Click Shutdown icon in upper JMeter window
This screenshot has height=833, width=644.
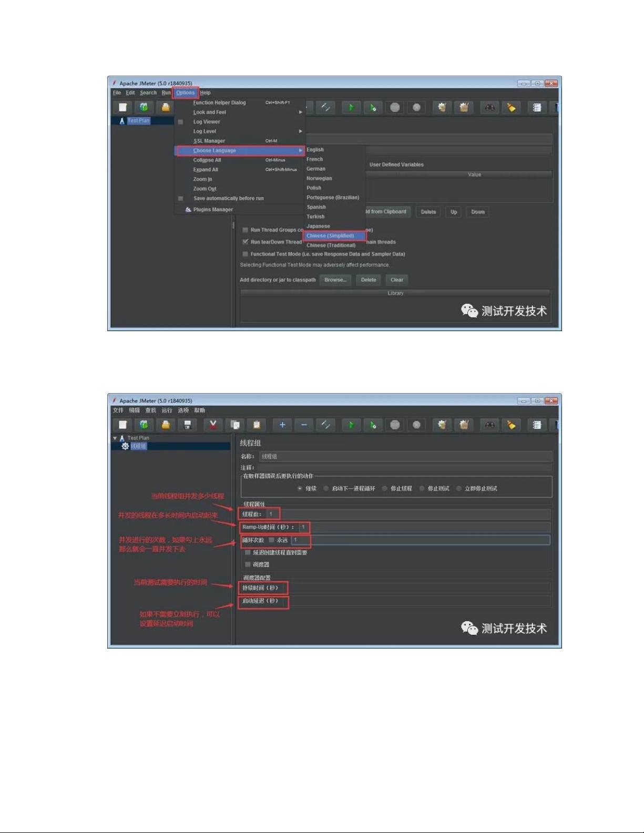point(416,107)
